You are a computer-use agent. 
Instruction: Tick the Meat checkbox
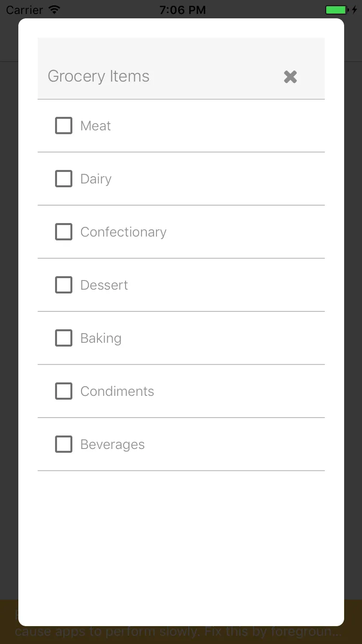pos(64,126)
